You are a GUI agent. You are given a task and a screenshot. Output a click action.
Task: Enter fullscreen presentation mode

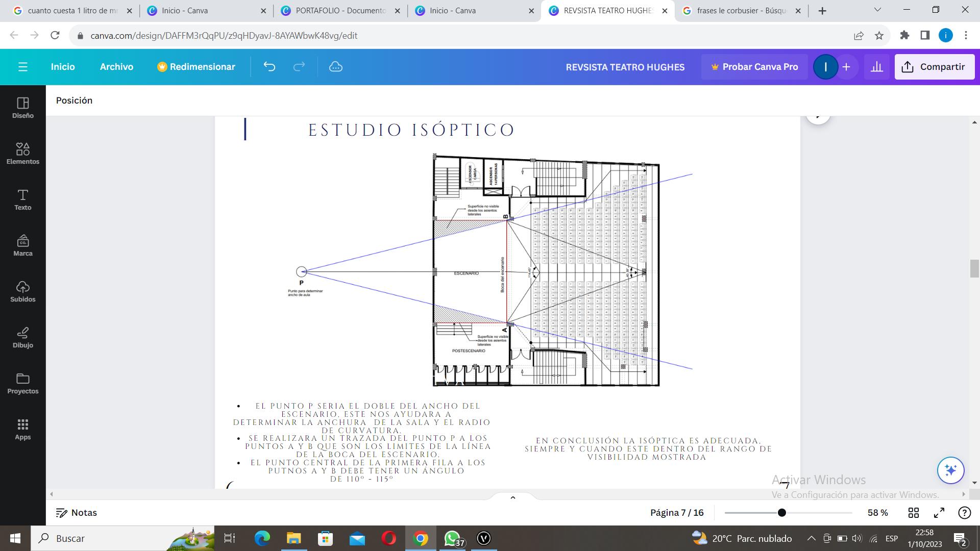click(x=939, y=513)
